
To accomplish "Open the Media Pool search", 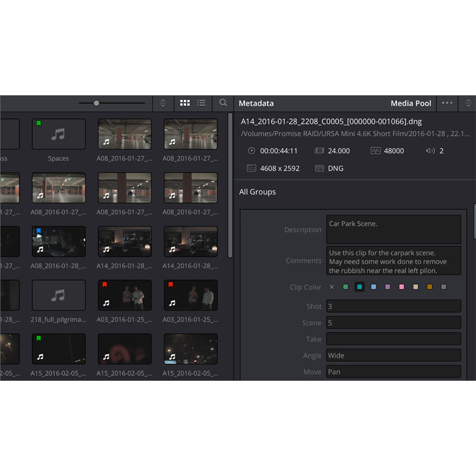I will click(x=222, y=103).
